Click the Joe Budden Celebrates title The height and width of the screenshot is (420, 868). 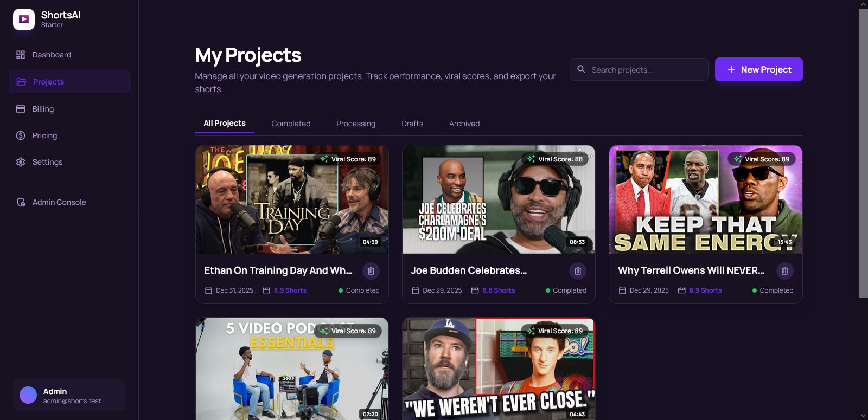[x=469, y=270]
